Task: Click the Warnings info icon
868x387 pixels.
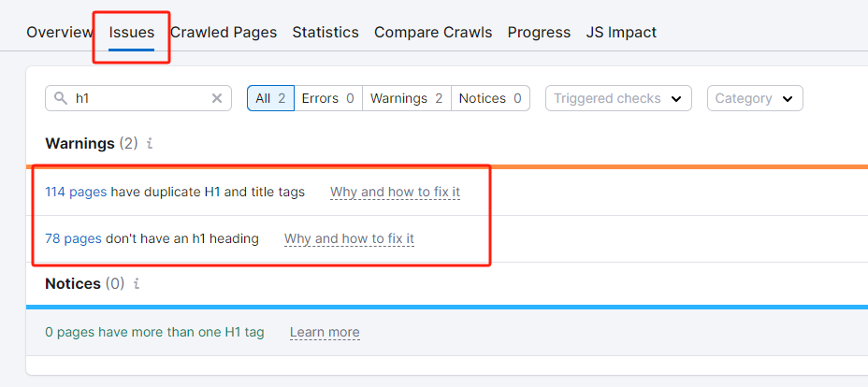Action: (x=150, y=144)
